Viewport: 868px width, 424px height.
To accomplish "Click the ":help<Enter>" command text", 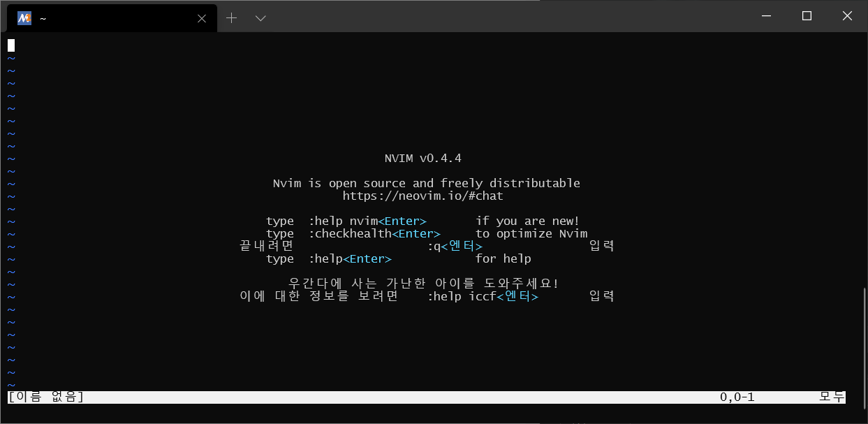I will [350, 259].
